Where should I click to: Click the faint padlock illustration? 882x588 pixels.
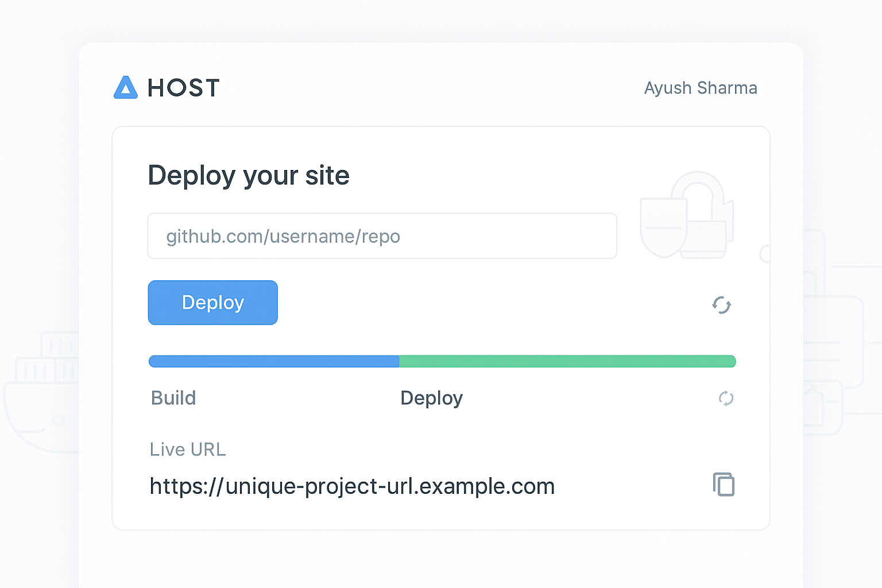point(702,212)
